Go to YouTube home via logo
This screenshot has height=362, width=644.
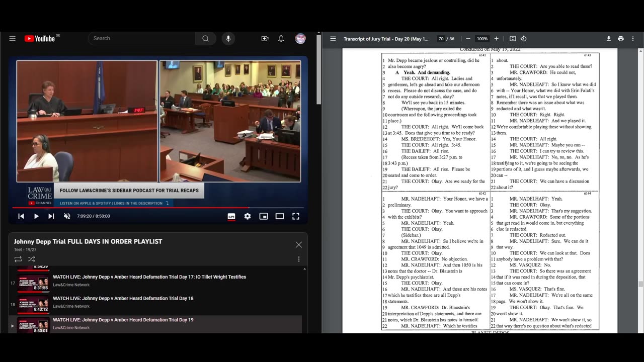[40, 39]
